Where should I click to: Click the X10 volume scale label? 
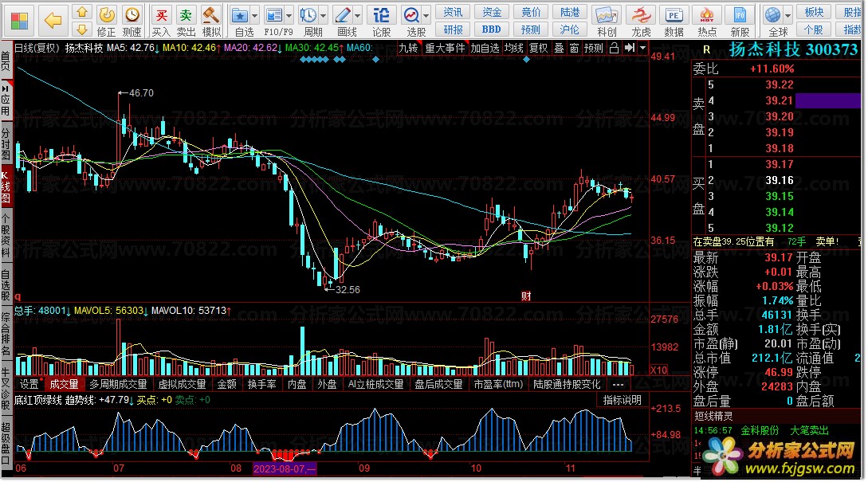coord(658,370)
